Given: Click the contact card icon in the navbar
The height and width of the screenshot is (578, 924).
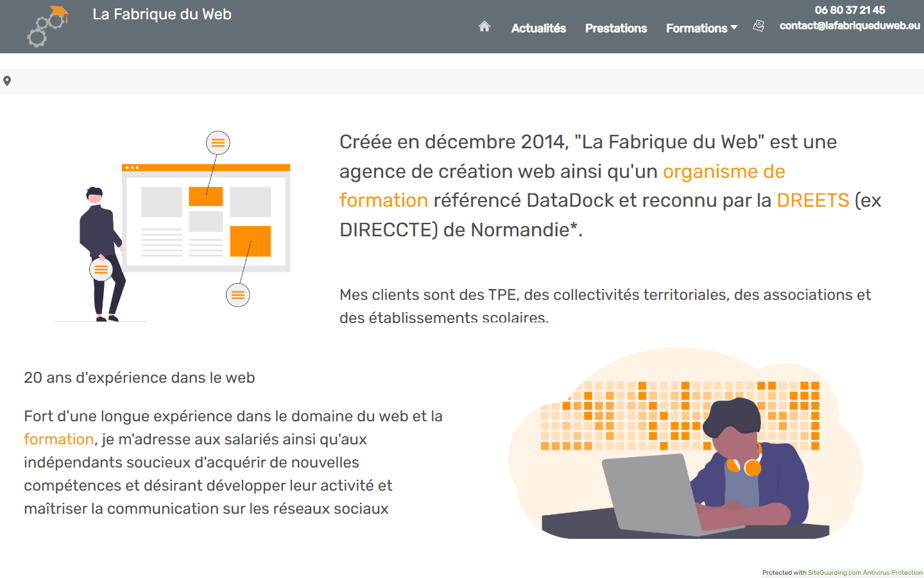Looking at the screenshot, I should point(758,26).
